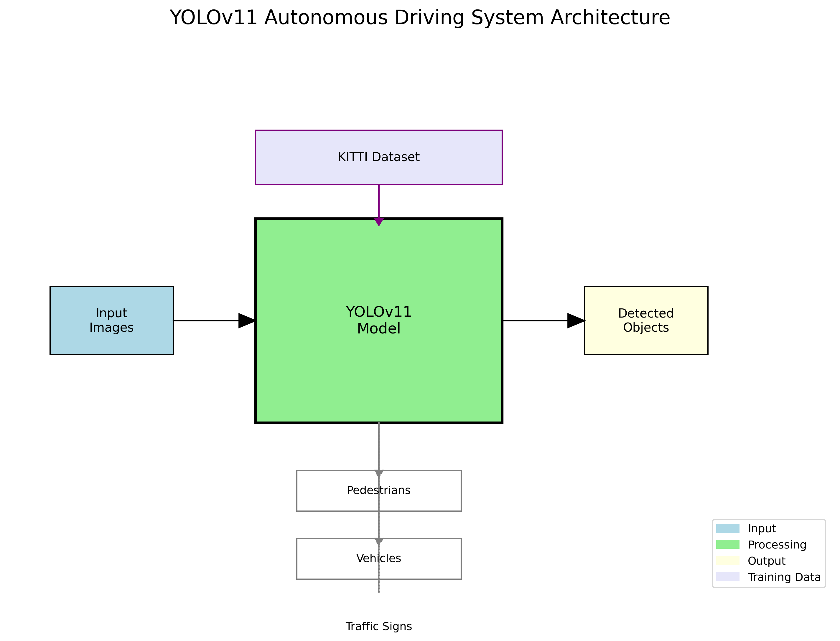
Task: Click the Traffic Signs label
Action: 379,627
